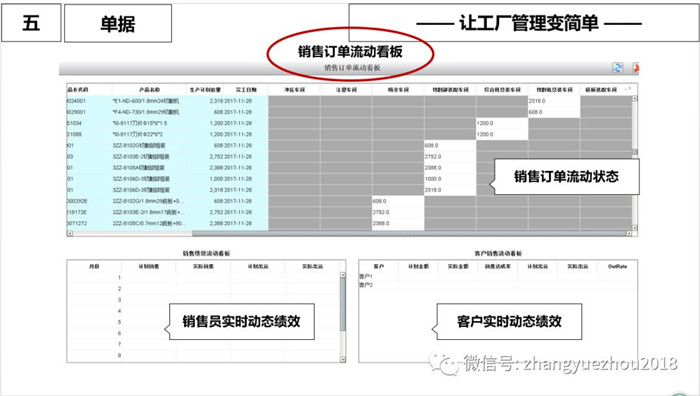Click the WeChat logo in the watermark
The width and height of the screenshot is (700, 396).
(443, 364)
